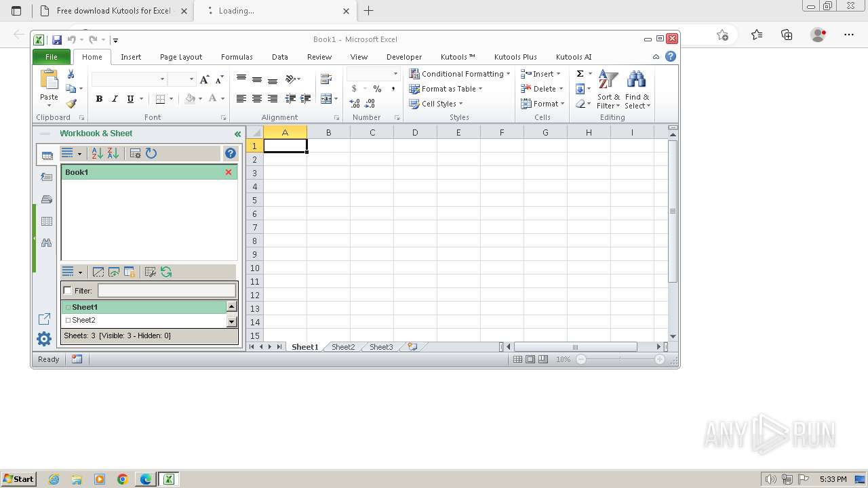The height and width of the screenshot is (488, 868).
Task: Toggle bold formatting
Action: pyautogui.click(x=99, y=99)
